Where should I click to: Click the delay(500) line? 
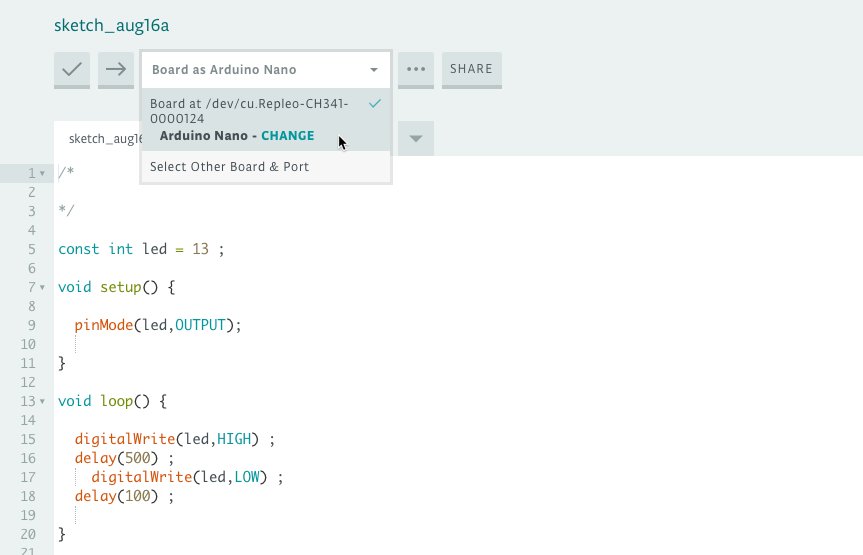point(124,458)
